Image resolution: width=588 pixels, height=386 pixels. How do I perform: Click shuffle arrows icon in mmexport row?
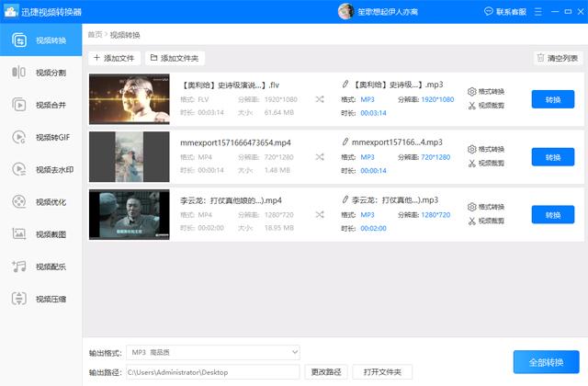(x=320, y=157)
